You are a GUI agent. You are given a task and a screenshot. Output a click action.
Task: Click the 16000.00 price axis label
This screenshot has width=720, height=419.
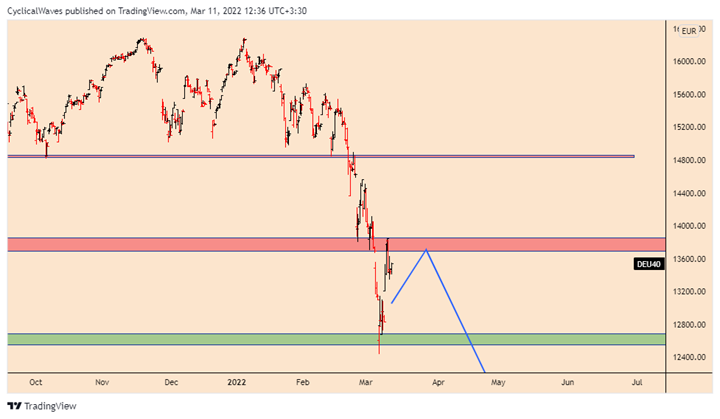click(x=689, y=62)
